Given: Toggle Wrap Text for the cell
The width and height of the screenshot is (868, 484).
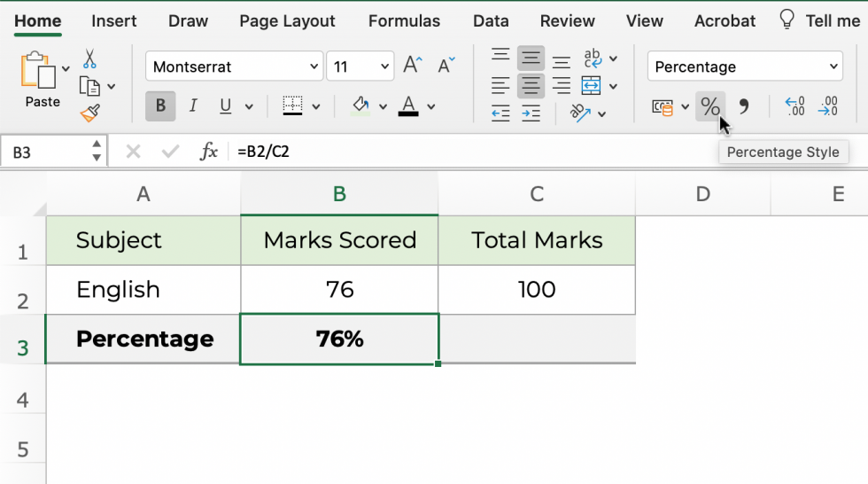Looking at the screenshot, I should click(x=592, y=59).
